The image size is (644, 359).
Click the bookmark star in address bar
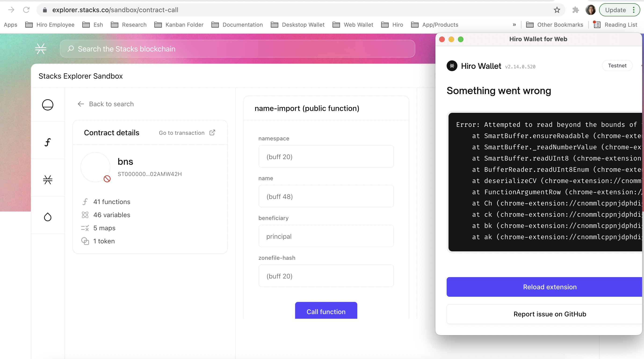557,10
